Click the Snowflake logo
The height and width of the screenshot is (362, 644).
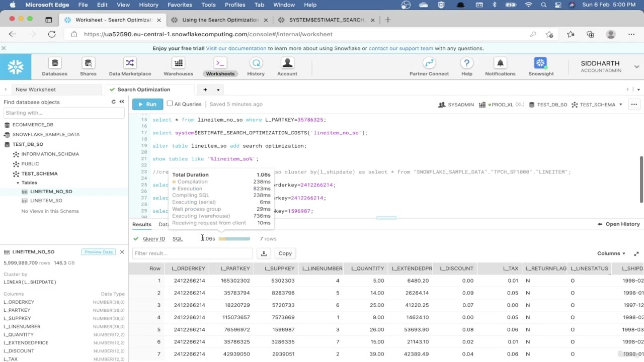(16, 67)
